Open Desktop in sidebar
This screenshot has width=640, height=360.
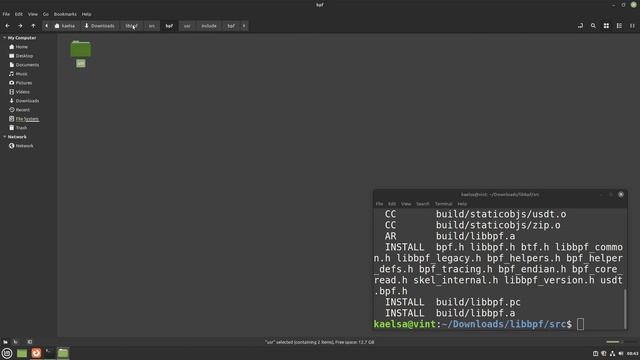(24, 56)
